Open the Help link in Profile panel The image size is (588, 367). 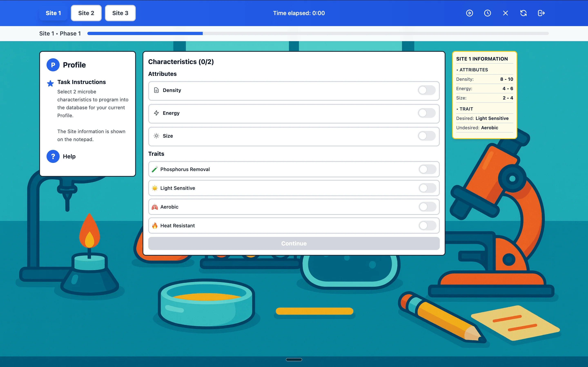(x=69, y=156)
